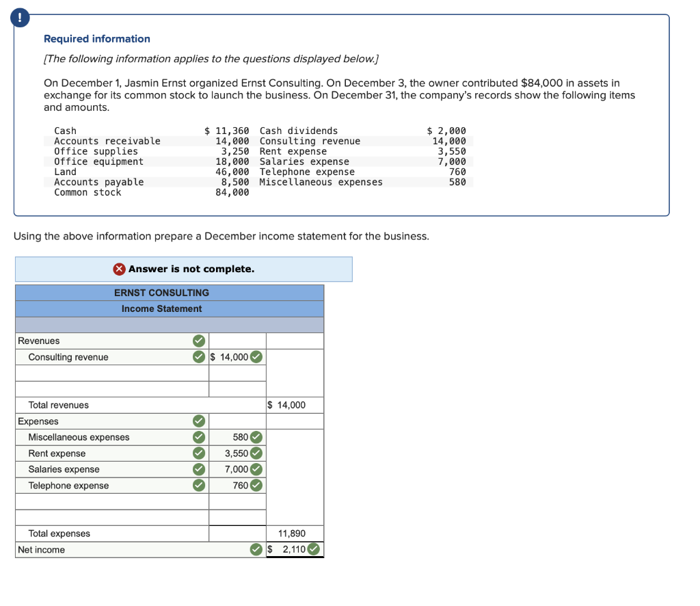The image size is (700, 606).
Task: Select the checkmark next to Salaries expense 7,000
Action: pos(256,469)
